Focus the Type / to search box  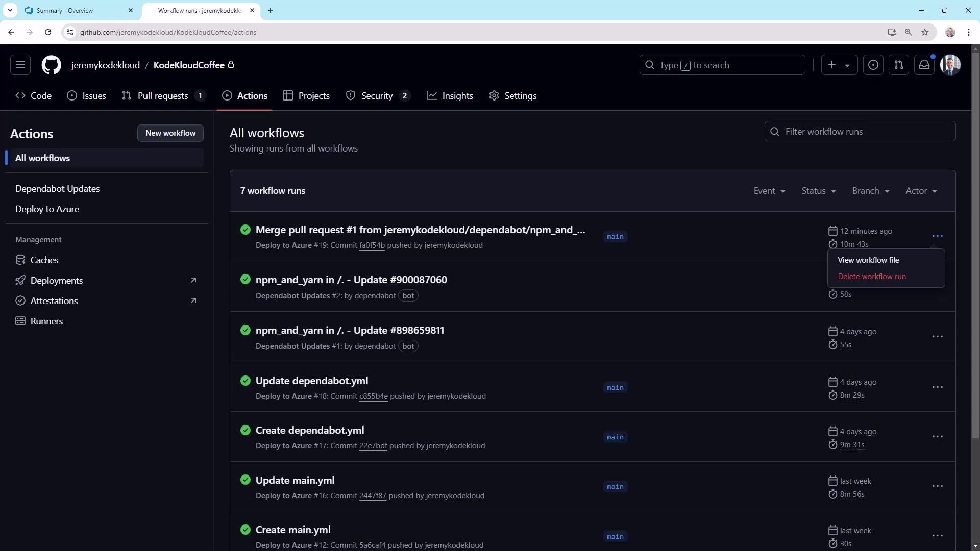pos(722,65)
